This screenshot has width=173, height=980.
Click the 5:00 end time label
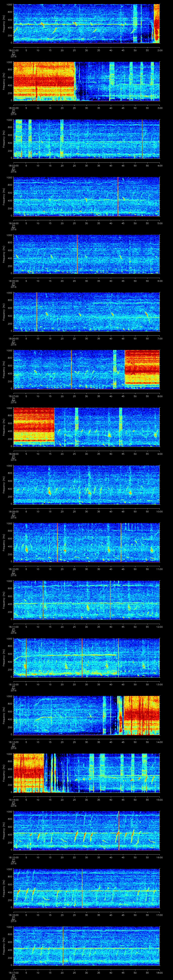coord(160,223)
